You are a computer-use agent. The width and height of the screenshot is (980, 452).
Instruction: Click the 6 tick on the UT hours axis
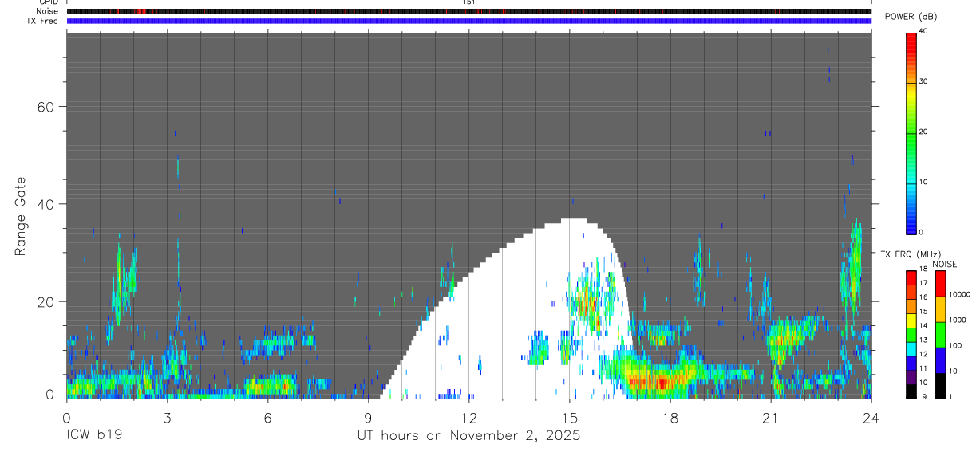(x=267, y=418)
